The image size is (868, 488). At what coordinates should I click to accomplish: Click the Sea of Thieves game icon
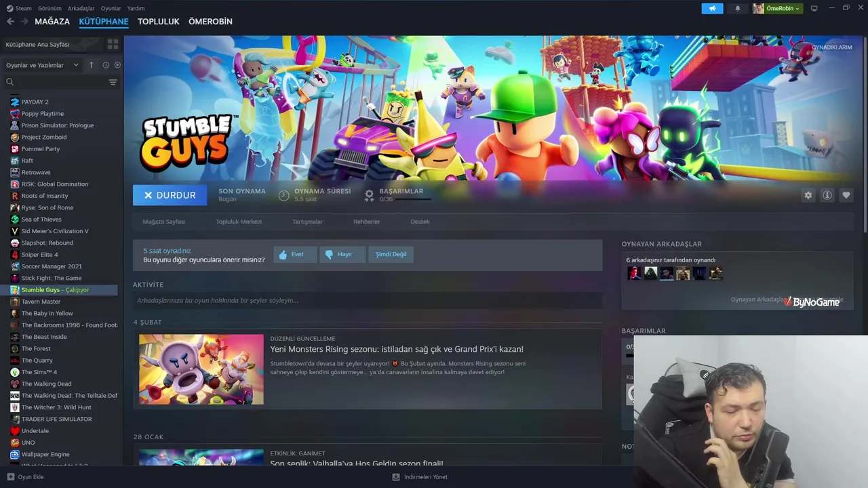click(x=15, y=220)
